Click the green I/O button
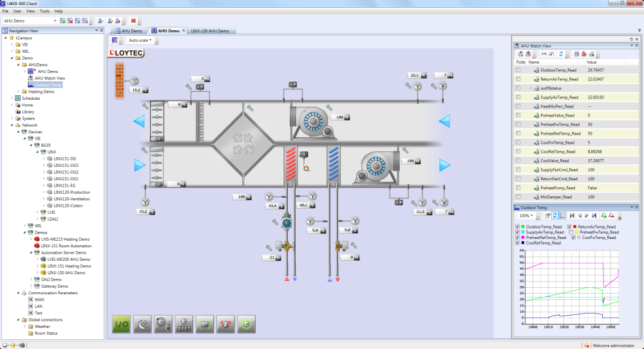The height and width of the screenshot is (349, 644). [x=121, y=325]
